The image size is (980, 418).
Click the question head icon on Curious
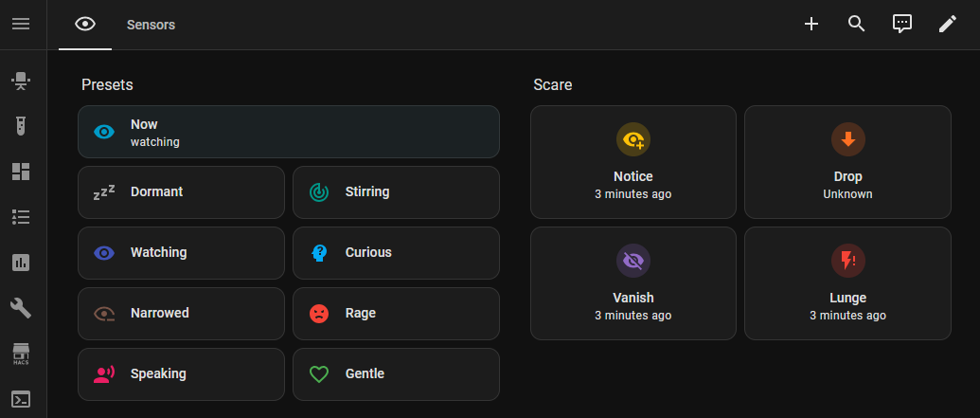(319, 253)
